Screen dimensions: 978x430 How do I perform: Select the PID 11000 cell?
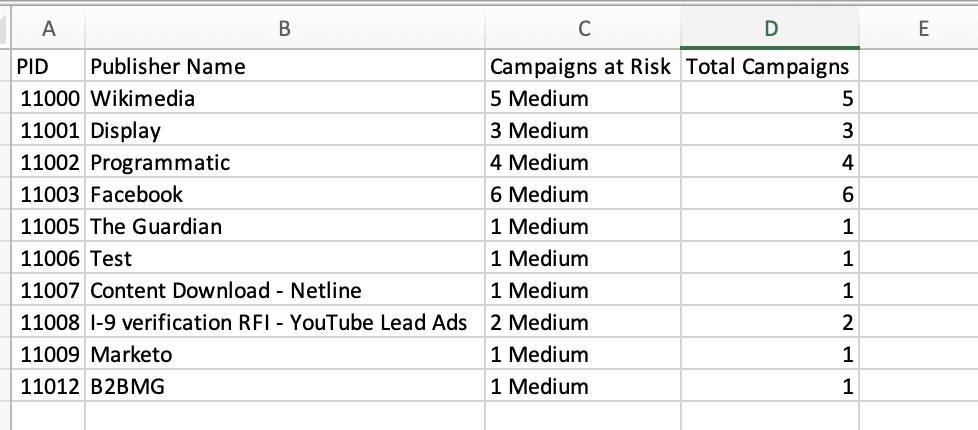pos(50,99)
